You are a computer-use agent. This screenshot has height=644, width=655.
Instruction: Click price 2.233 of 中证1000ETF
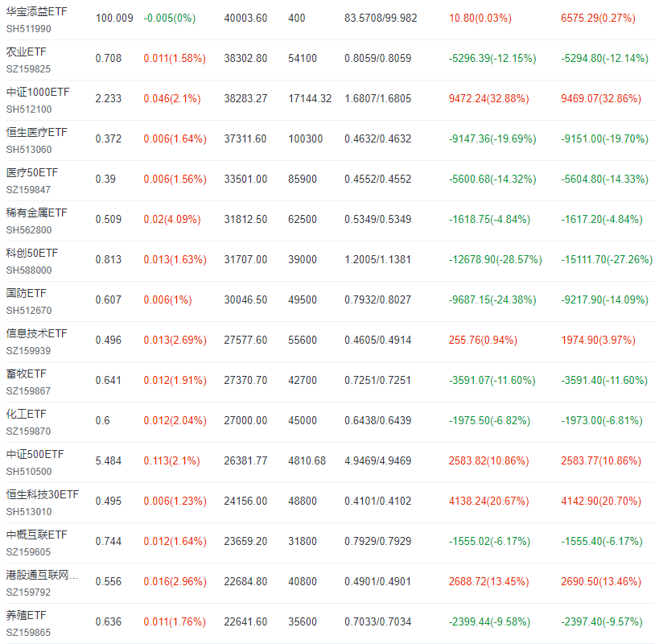pyautogui.click(x=108, y=98)
